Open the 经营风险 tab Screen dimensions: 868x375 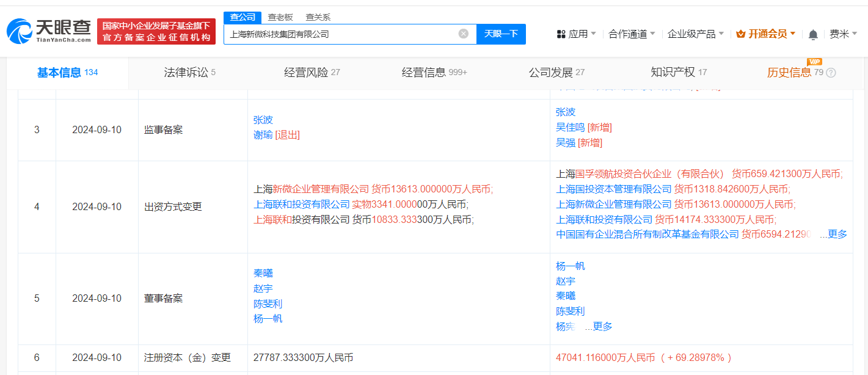point(312,73)
